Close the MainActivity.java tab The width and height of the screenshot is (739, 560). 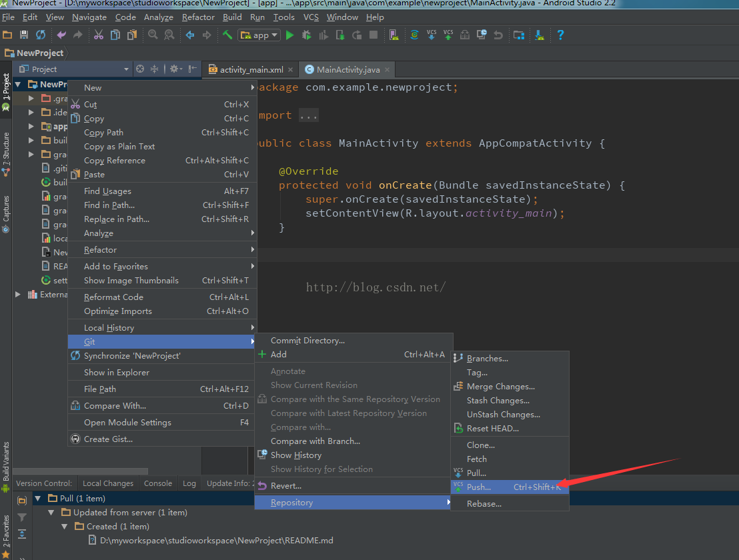coord(388,70)
